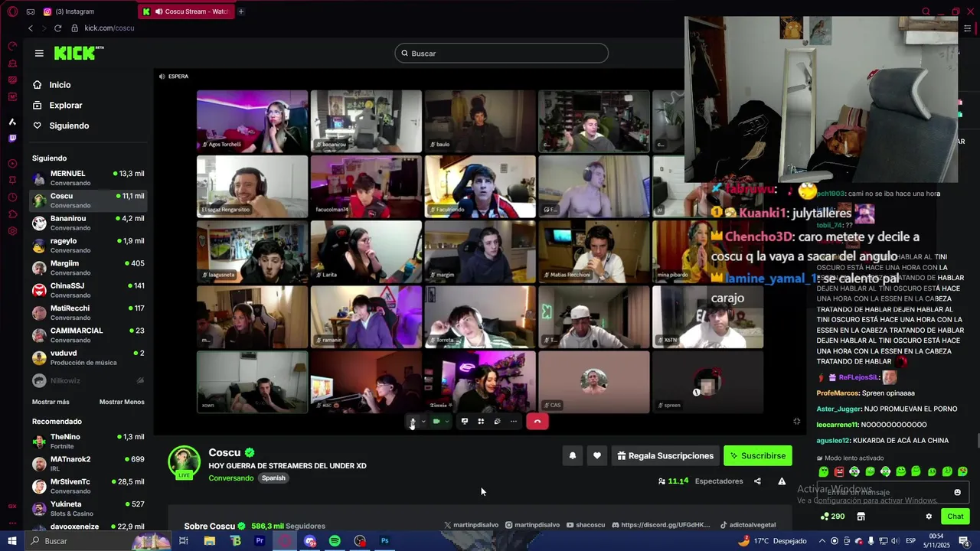Open Premiere Pro from the Windows taskbar
The height and width of the screenshot is (551, 980).
tap(260, 541)
